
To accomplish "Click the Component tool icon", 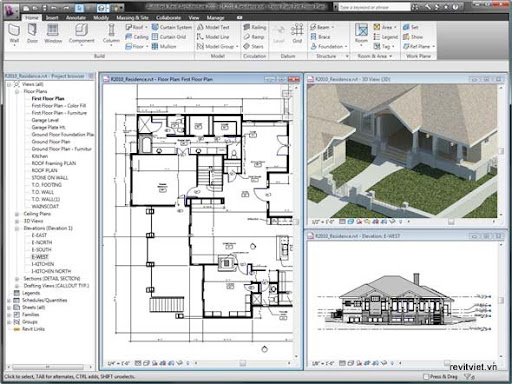I will (x=81, y=33).
